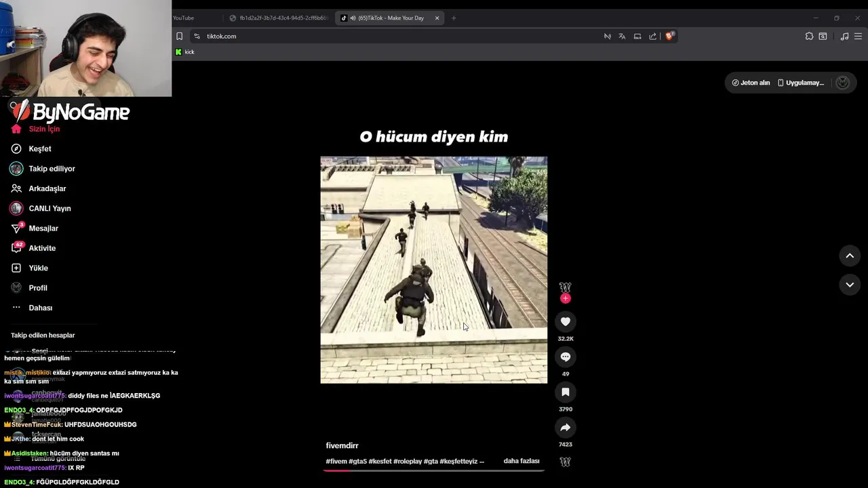Click the Arkadaşlar people icon
868x488 pixels.
pyautogui.click(x=16, y=188)
